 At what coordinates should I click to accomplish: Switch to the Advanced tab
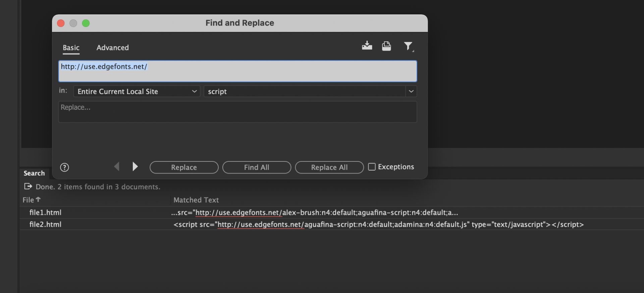[x=112, y=48]
